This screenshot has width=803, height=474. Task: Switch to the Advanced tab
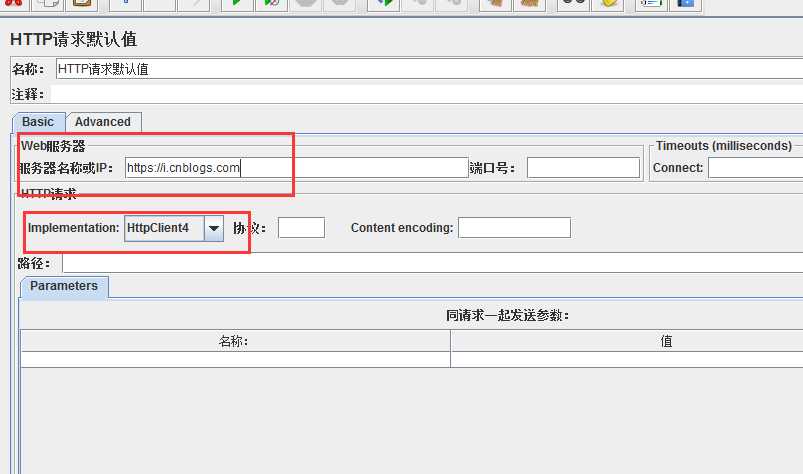103,122
